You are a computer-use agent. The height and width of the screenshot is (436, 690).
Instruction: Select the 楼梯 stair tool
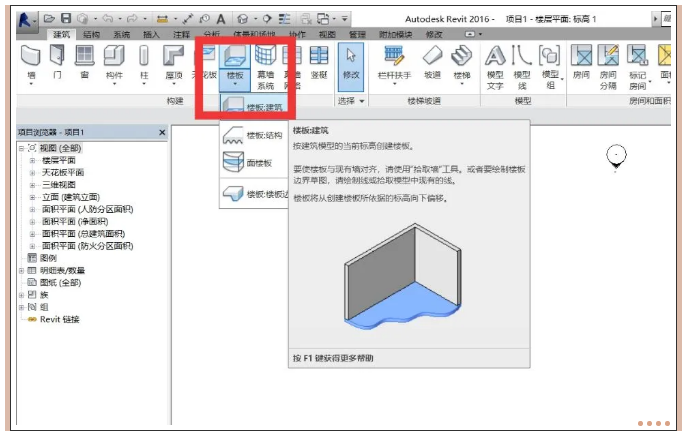[x=462, y=55]
